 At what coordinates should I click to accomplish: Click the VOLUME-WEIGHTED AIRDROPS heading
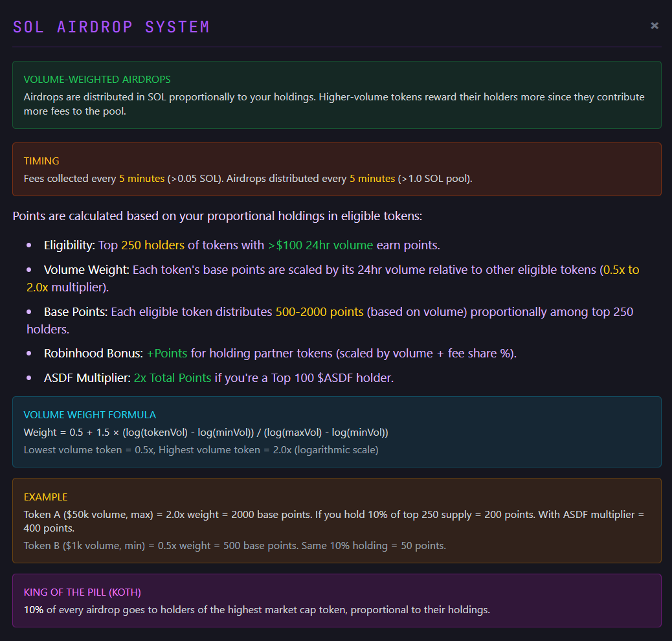pyautogui.click(x=97, y=80)
